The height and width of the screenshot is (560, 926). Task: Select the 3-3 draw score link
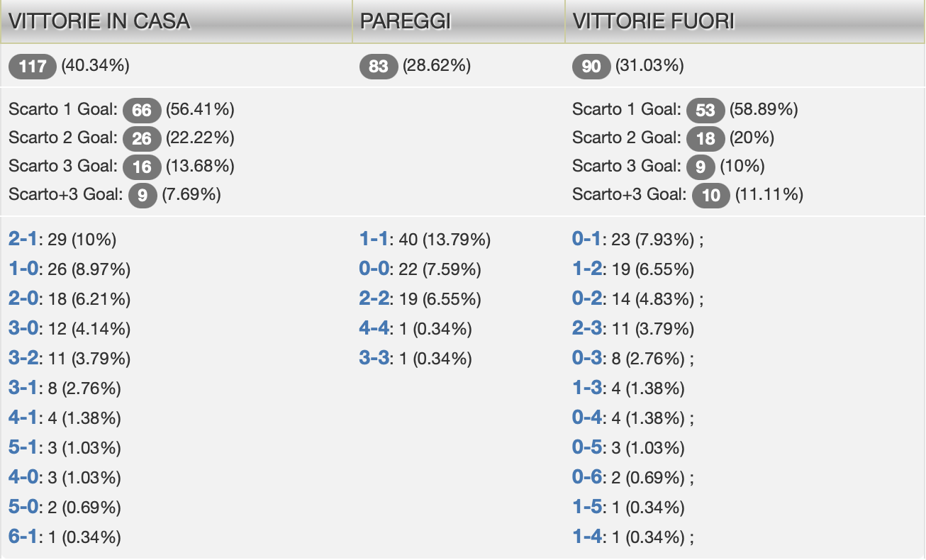point(375,359)
